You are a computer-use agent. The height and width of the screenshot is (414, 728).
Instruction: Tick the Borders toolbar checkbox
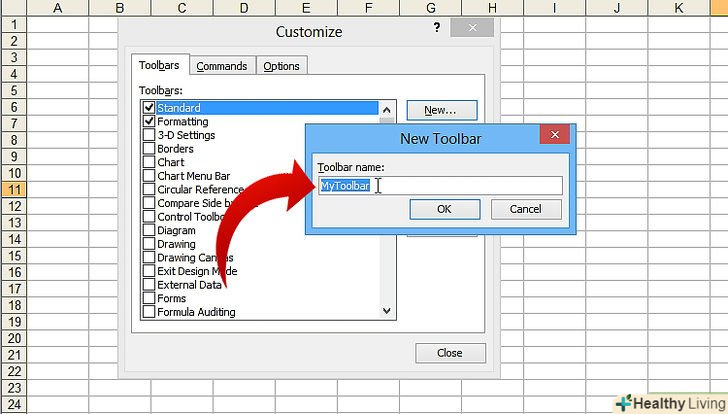tap(149, 149)
